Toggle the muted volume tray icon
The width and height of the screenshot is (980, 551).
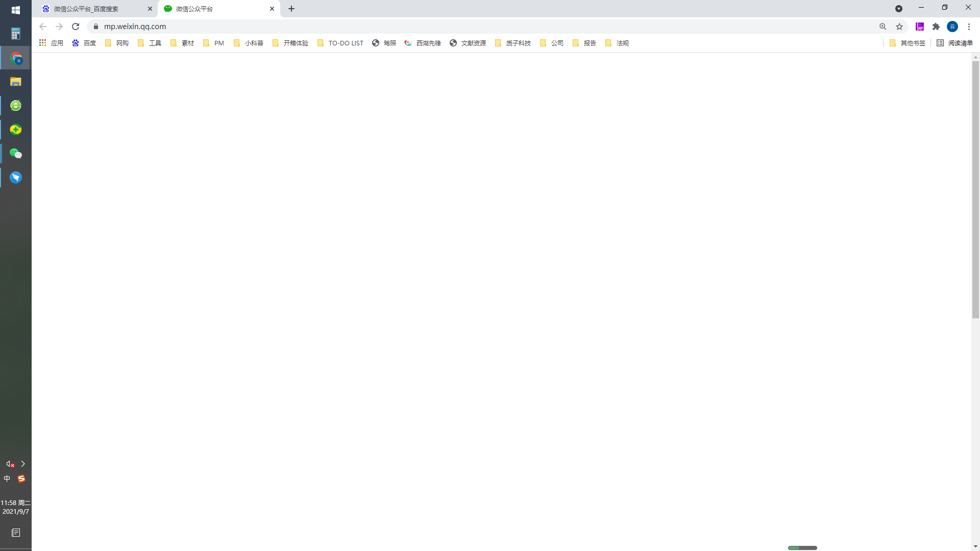[10, 464]
